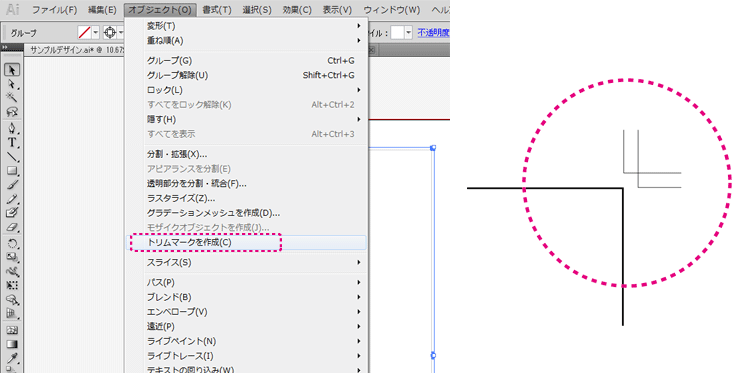This screenshot has height=373, width=751.
Task: Select the Line Segment tool
Action: pos(12,157)
